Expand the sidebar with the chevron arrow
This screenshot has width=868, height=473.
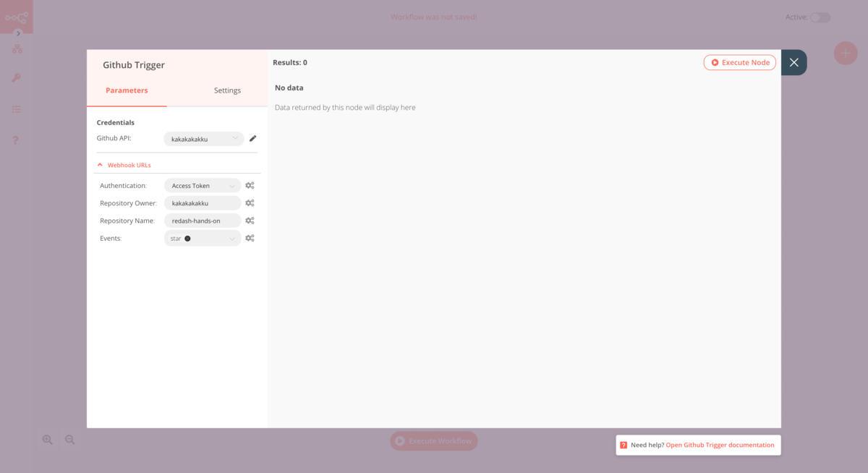pos(19,33)
